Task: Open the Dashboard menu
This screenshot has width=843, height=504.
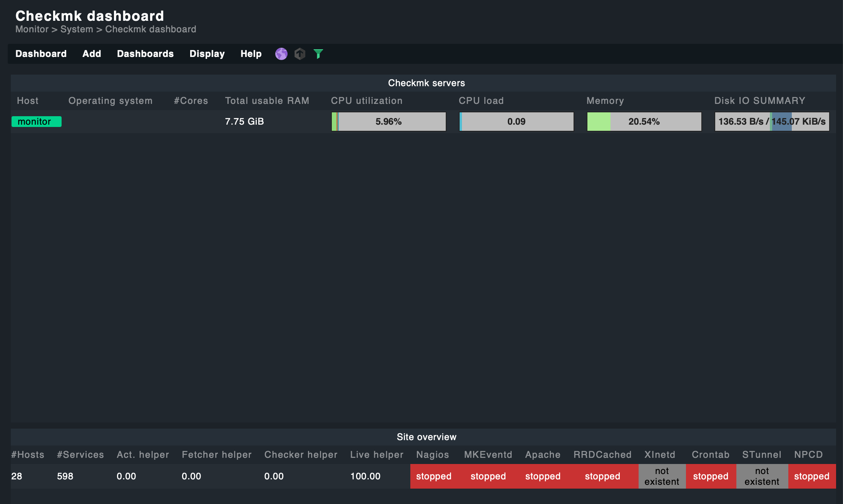Action: coord(41,54)
